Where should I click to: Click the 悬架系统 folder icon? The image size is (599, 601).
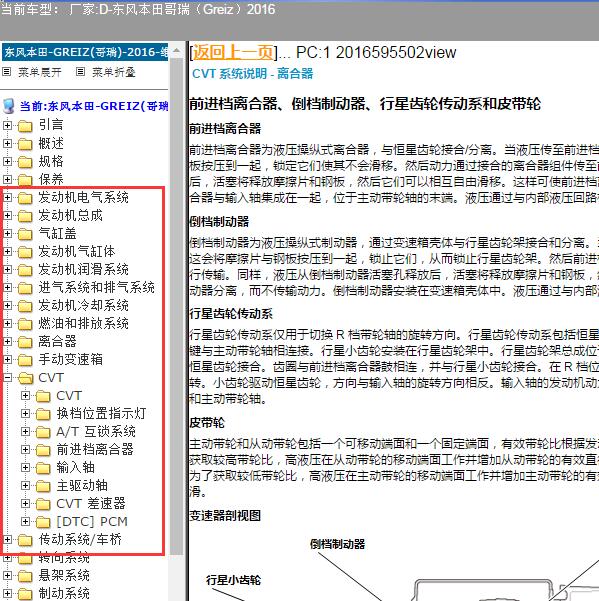[x=25, y=576]
